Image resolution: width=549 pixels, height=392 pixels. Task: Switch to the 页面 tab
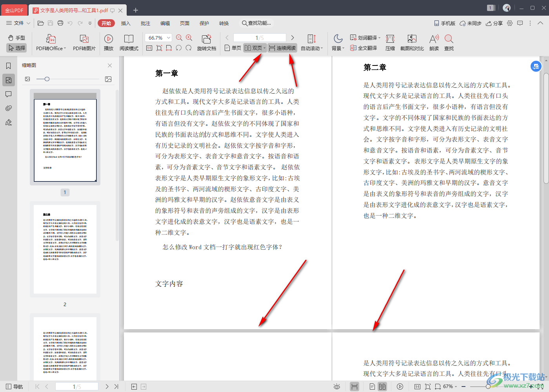pos(185,23)
